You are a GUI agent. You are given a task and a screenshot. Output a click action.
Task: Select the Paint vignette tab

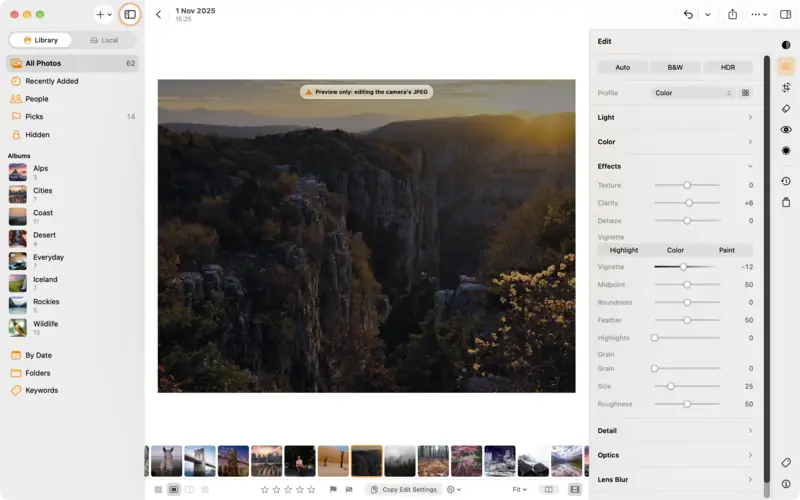coord(727,250)
